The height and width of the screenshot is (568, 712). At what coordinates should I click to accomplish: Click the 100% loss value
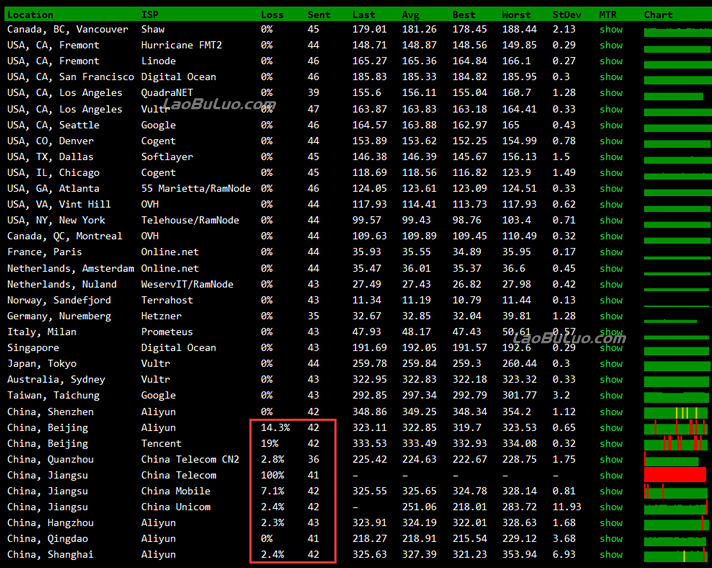272,476
